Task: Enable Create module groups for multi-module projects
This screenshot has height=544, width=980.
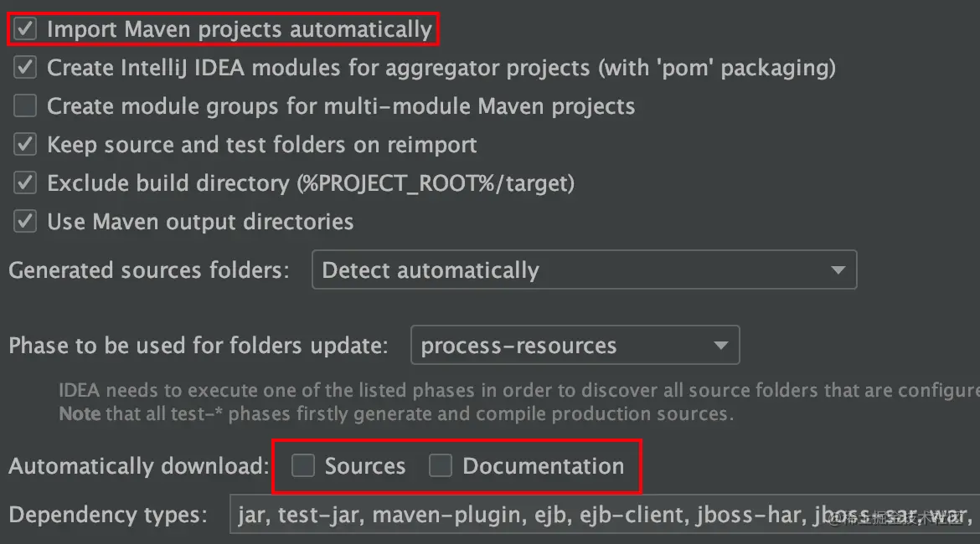Action: (26, 106)
